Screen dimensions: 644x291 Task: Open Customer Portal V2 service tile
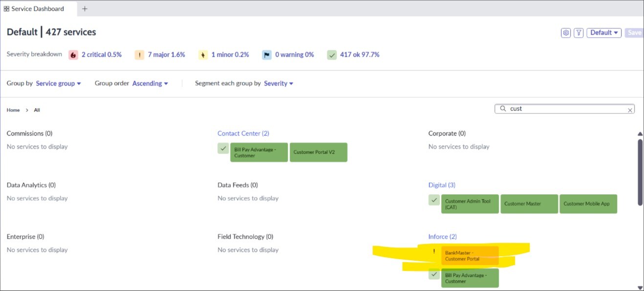(319, 152)
